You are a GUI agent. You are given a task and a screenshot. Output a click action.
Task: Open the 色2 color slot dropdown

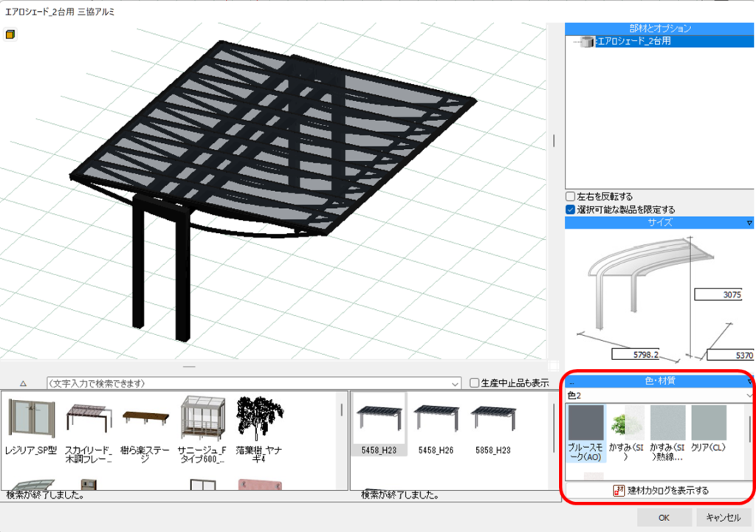coord(749,395)
